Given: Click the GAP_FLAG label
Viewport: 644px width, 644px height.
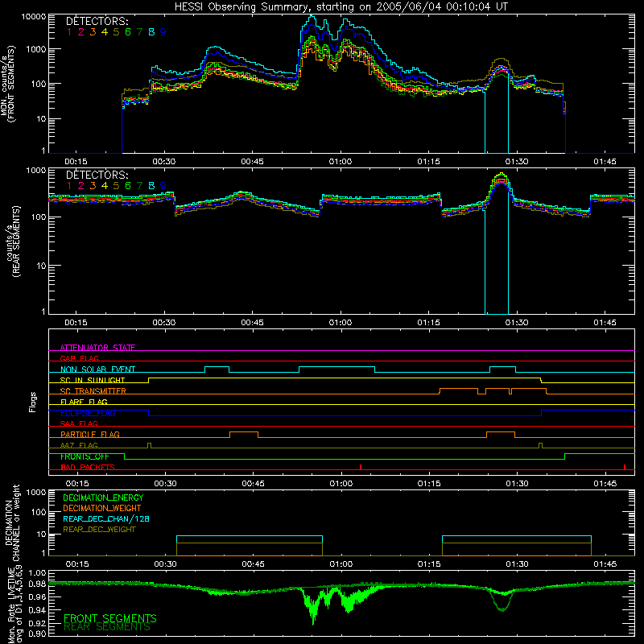Looking at the screenshot, I should tap(79, 358).
